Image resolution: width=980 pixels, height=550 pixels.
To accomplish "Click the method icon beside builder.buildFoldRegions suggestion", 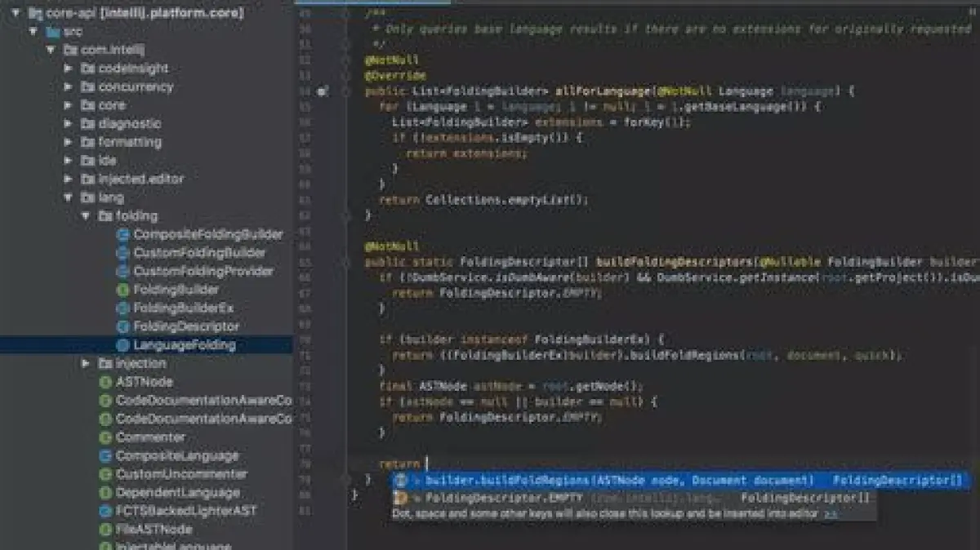I will point(401,481).
